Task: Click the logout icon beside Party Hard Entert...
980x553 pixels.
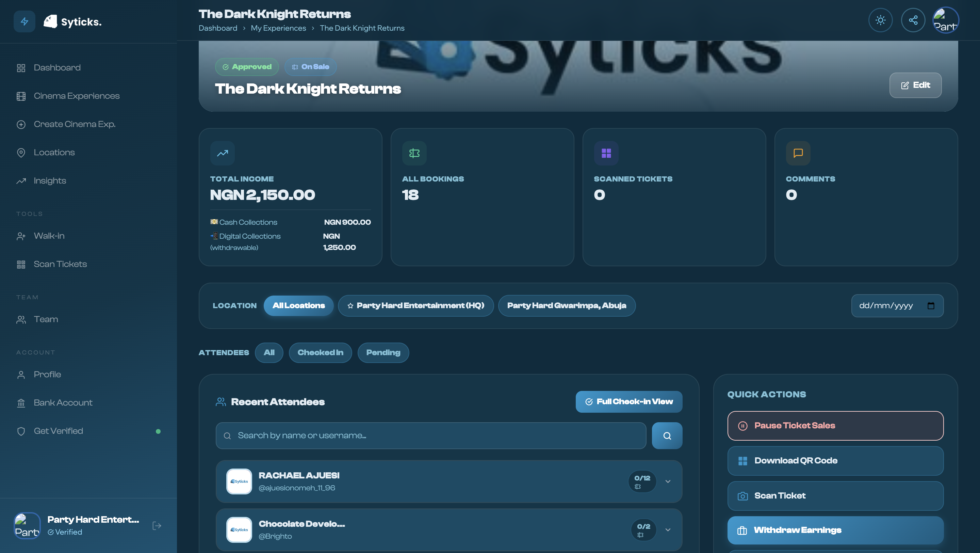Action: (157, 526)
